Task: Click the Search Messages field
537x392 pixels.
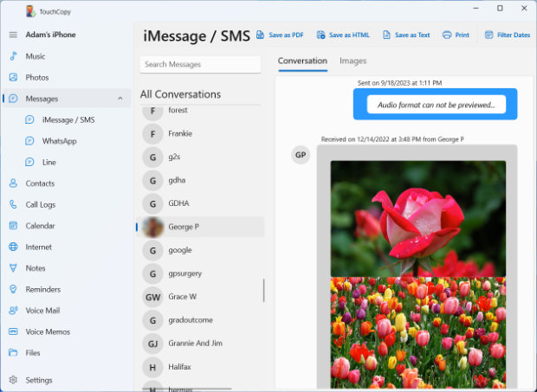Action: 200,64
